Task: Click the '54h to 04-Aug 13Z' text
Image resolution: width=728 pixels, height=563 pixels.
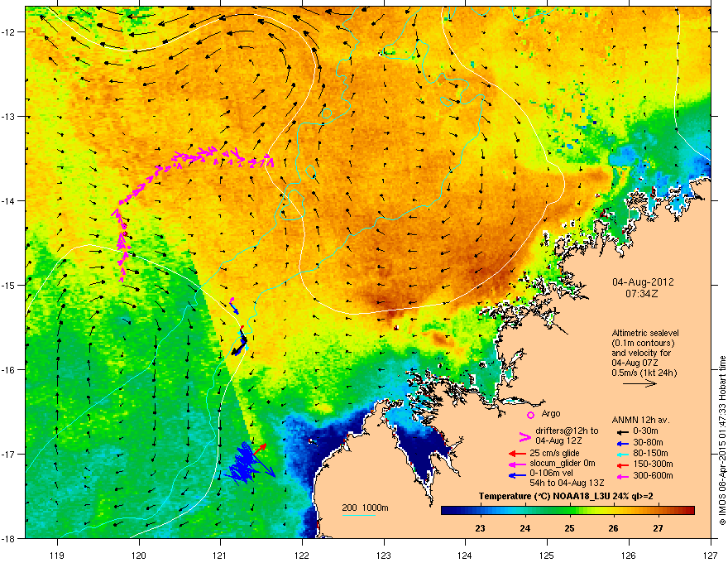Action: click(567, 483)
